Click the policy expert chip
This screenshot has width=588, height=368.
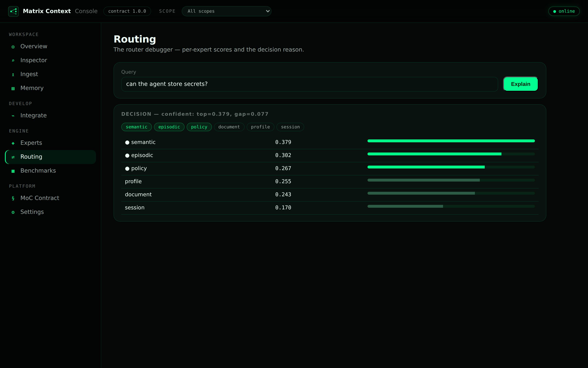click(x=199, y=127)
